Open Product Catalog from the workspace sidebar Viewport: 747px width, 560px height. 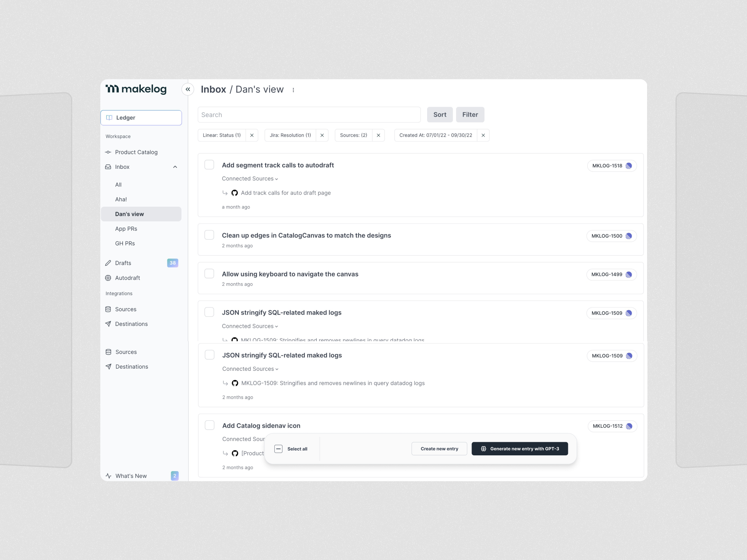(136, 152)
